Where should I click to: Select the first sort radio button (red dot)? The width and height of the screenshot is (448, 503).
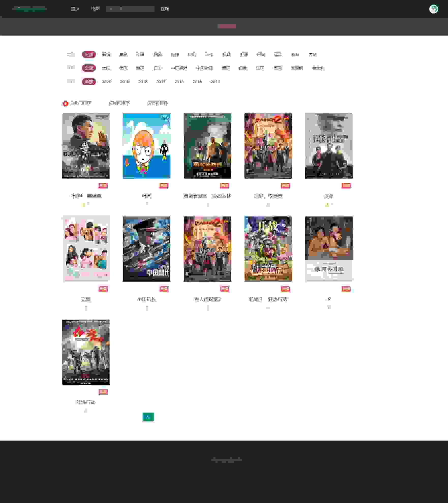(65, 103)
